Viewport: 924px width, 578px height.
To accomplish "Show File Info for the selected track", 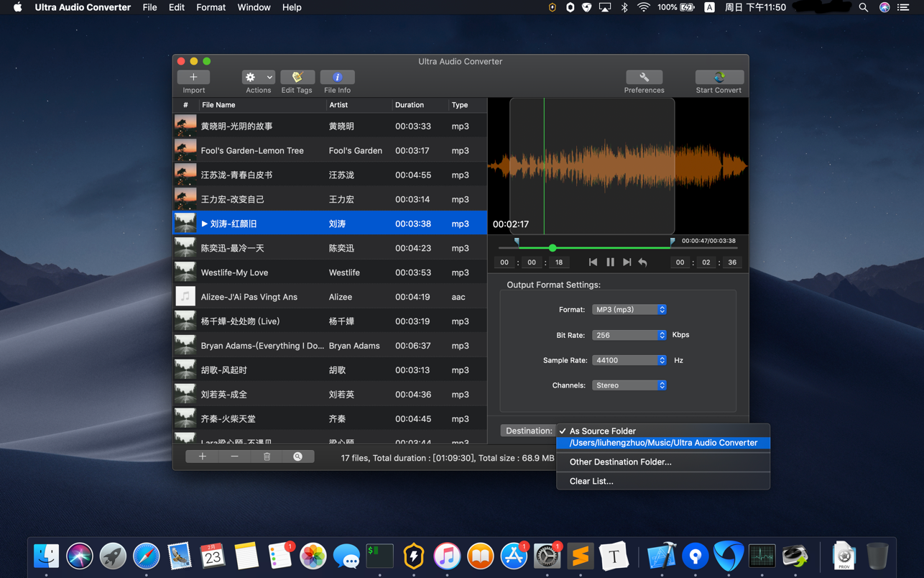I will pyautogui.click(x=337, y=78).
